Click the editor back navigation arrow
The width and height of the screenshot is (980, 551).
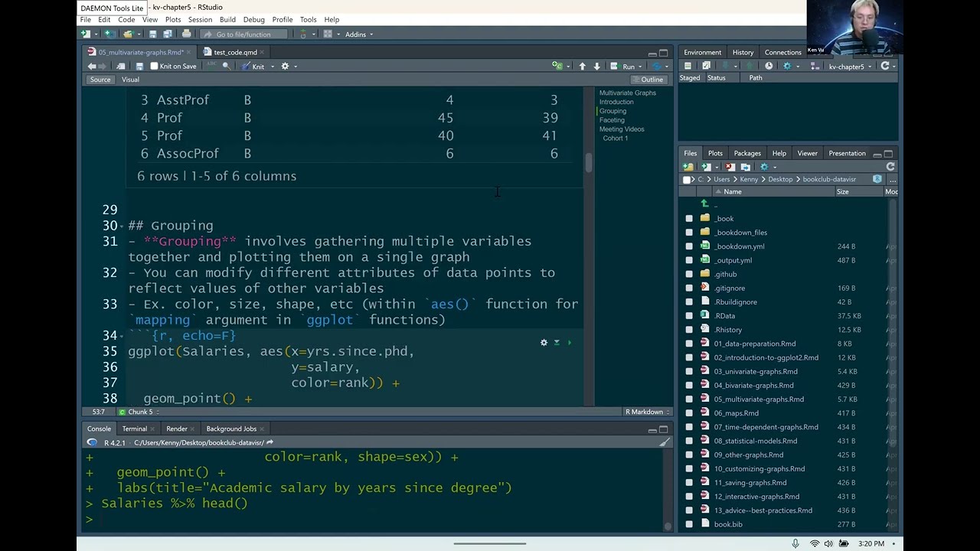pos(92,66)
